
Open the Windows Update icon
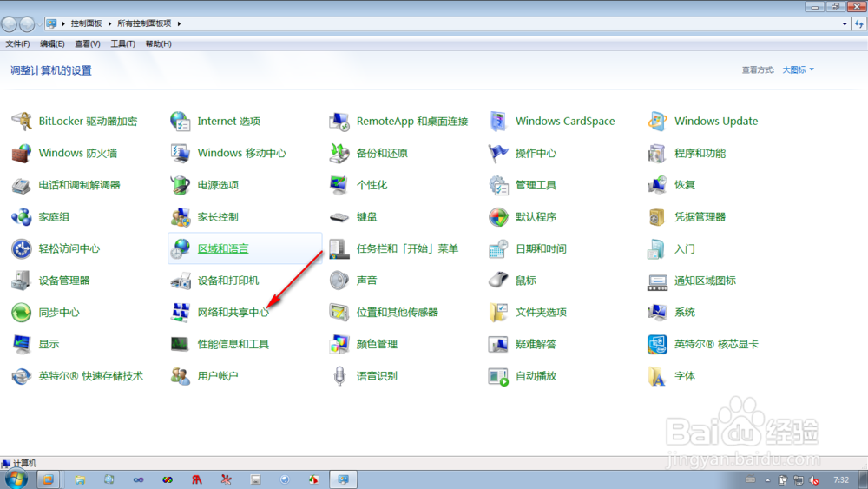657,122
